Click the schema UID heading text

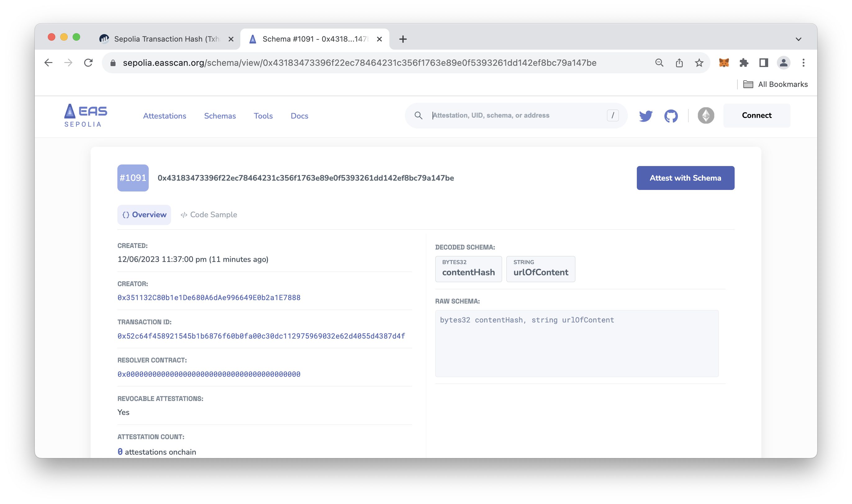pos(306,178)
